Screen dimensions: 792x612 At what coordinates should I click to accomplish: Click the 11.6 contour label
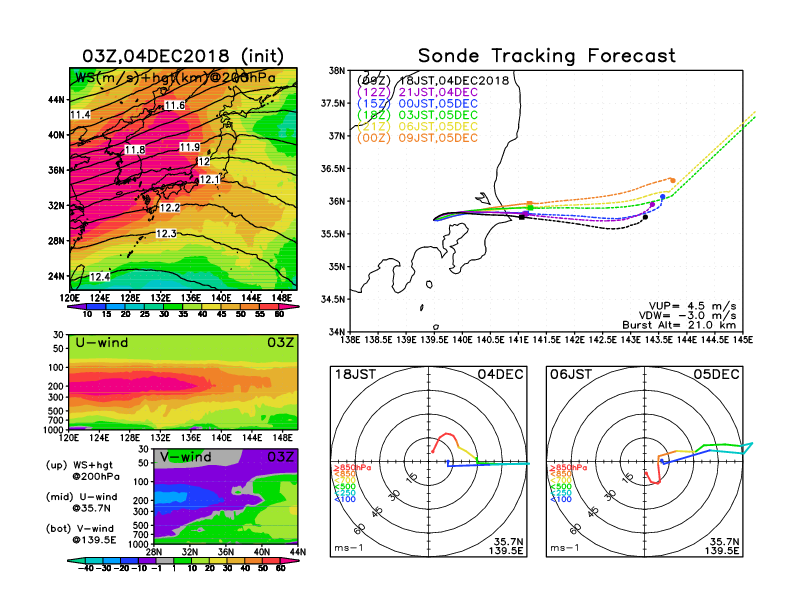(175, 105)
